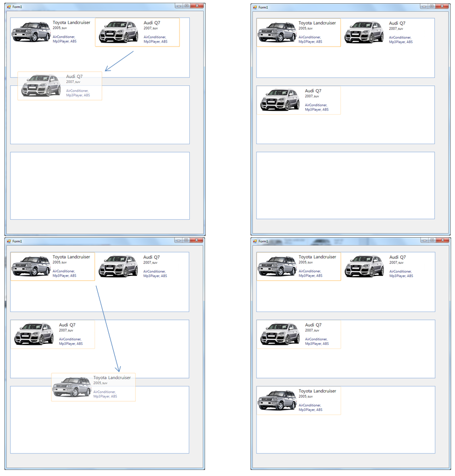Select third-panel 'Toyota Landcruiser' title in lower-right window
The height and width of the screenshot is (476, 455).
(x=317, y=391)
